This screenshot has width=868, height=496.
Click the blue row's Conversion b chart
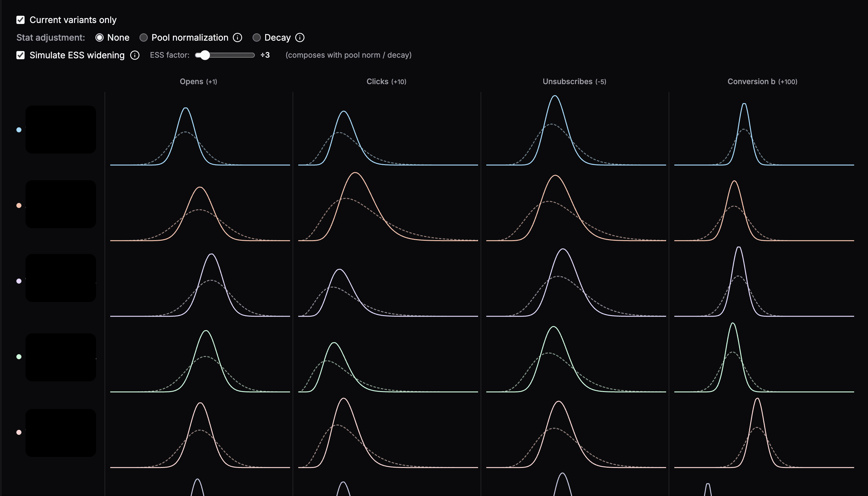pos(764,134)
